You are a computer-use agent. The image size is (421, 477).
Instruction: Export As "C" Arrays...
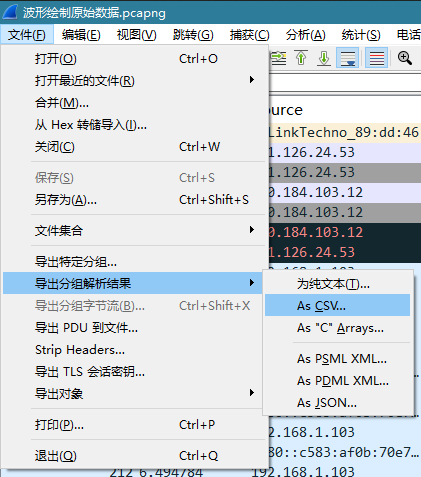point(337,328)
